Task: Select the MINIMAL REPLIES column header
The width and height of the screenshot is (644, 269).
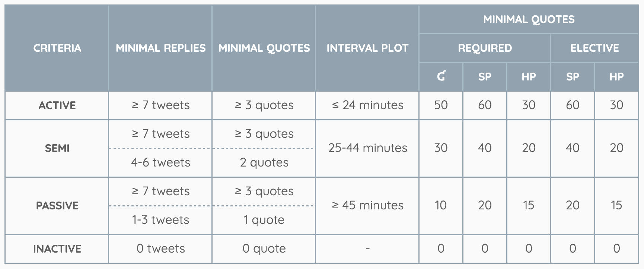Action: pyautogui.click(x=160, y=48)
